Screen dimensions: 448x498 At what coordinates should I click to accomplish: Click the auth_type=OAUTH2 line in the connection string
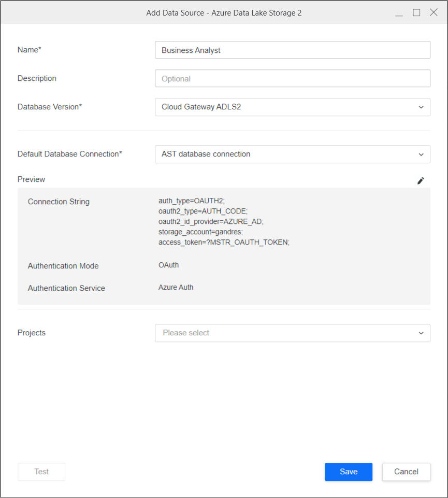192,201
